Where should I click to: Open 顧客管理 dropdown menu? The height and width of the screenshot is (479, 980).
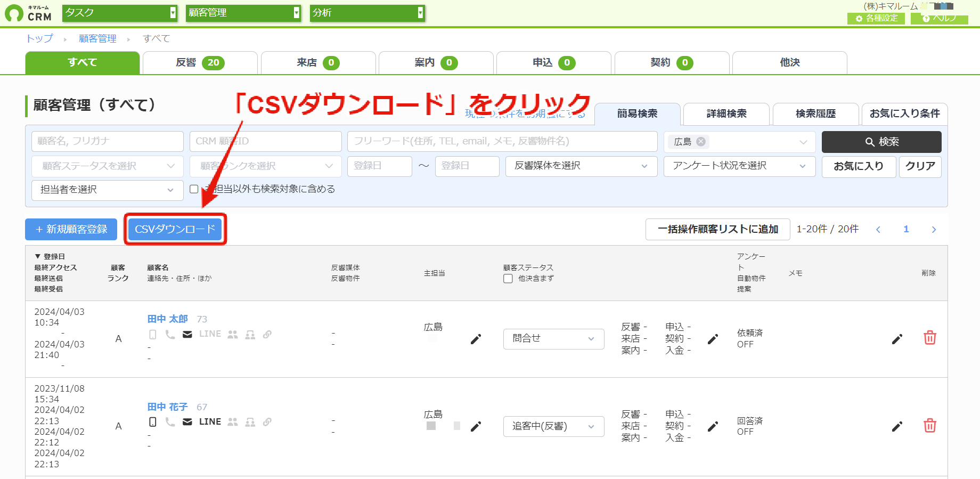tap(243, 13)
